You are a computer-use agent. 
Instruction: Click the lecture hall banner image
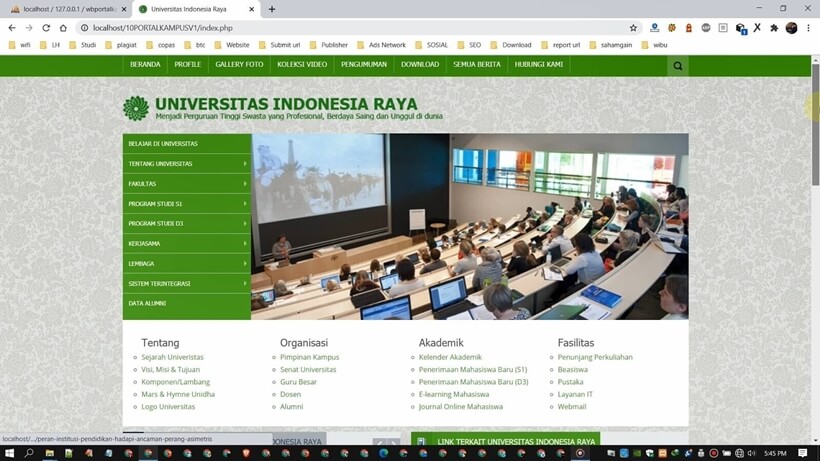coord(470,226)
